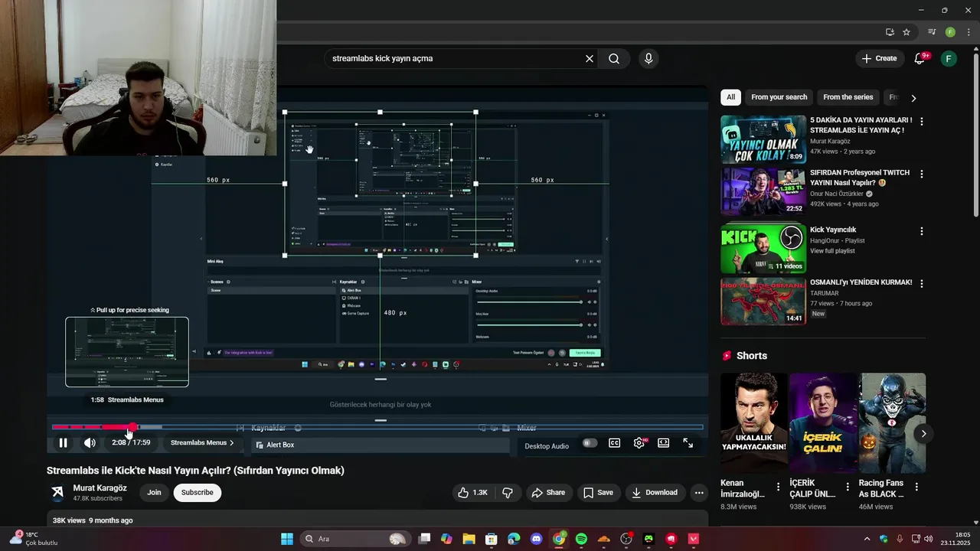This screenshot has height=551, width=980.
Task: Dislike the video
Action: click(x=507, y=493)
